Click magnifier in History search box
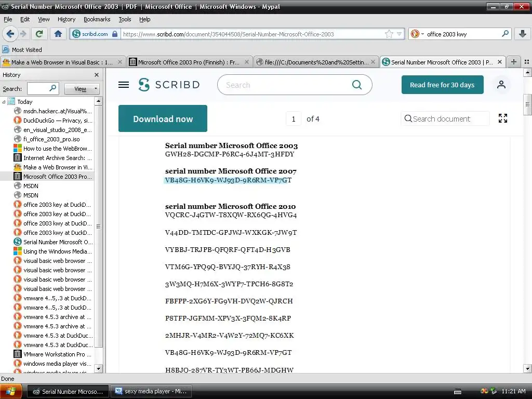The width and height of the screenshot is (532, 399). (52, 88)
